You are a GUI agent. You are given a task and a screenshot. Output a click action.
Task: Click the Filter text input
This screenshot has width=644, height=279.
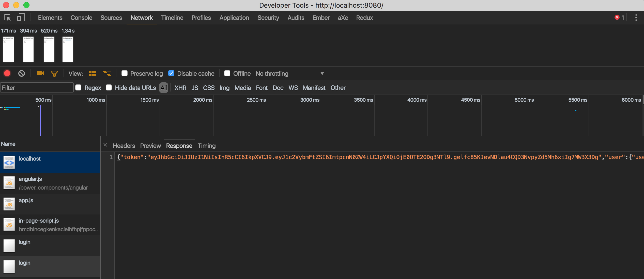click(x=37, y=88)
